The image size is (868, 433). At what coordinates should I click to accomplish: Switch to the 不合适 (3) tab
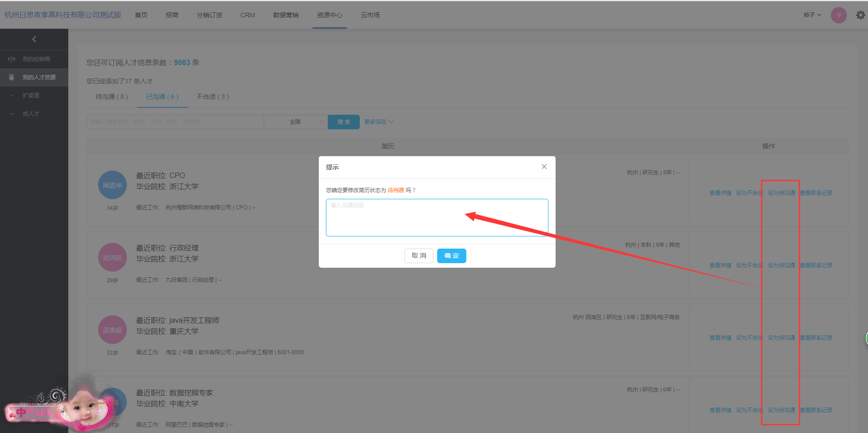[x=213, y=97]
